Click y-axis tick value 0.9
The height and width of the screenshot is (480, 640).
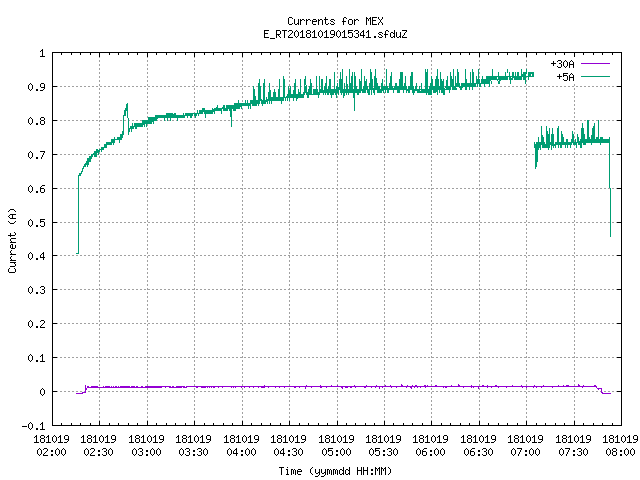pos(36,87)
